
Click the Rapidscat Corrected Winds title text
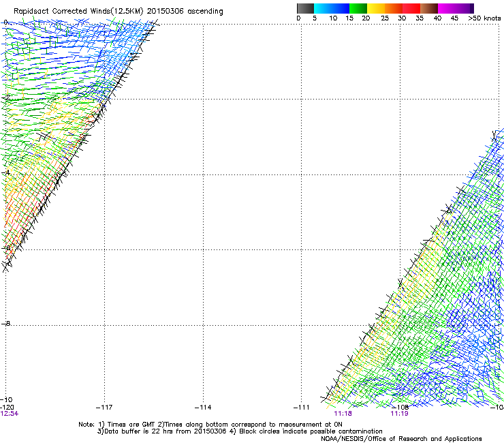pos(119,12)
